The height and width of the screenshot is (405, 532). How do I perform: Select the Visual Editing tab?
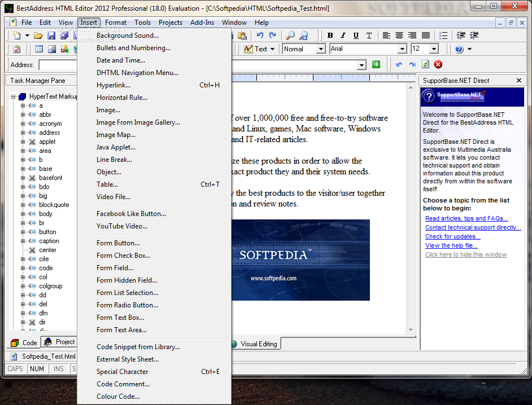255,344
